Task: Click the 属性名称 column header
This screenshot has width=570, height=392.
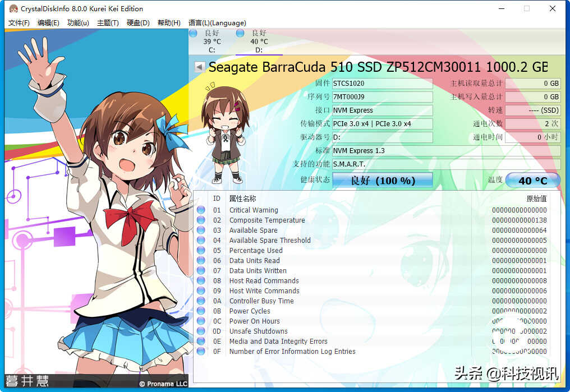Action: (x=242, y=199)
